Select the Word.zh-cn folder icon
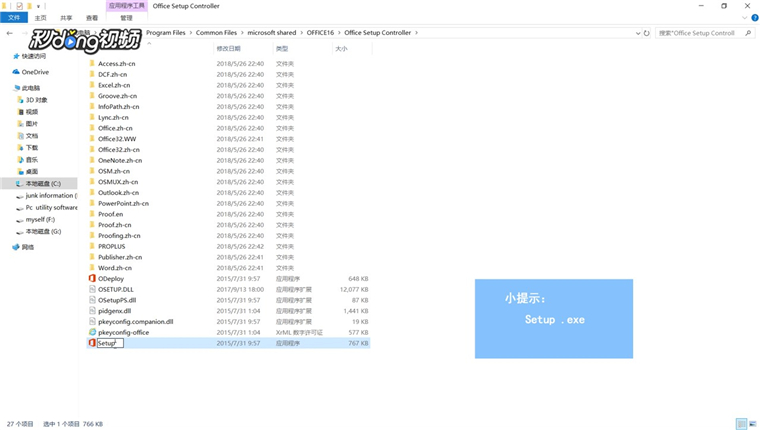The width and height of the screenshot is (760, 430). point(92,268)
